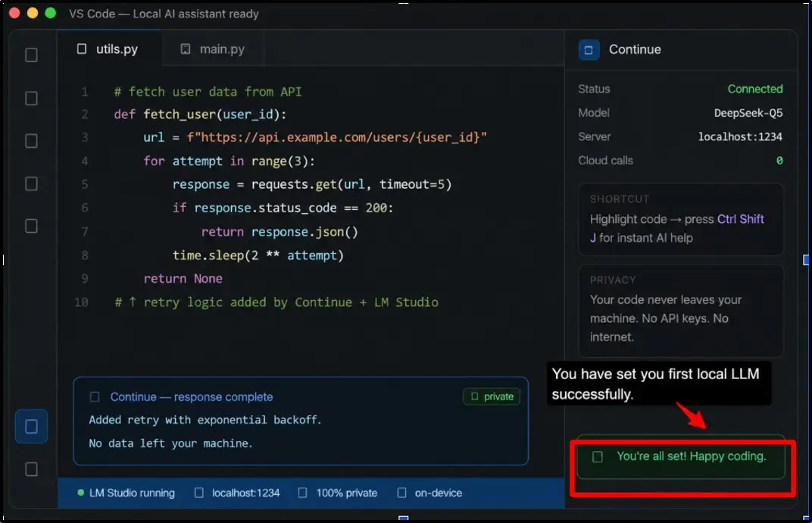Click the 'return None' line
Image resolution: width=812 pixels, height=523 pixels.
tap(183, 278)
